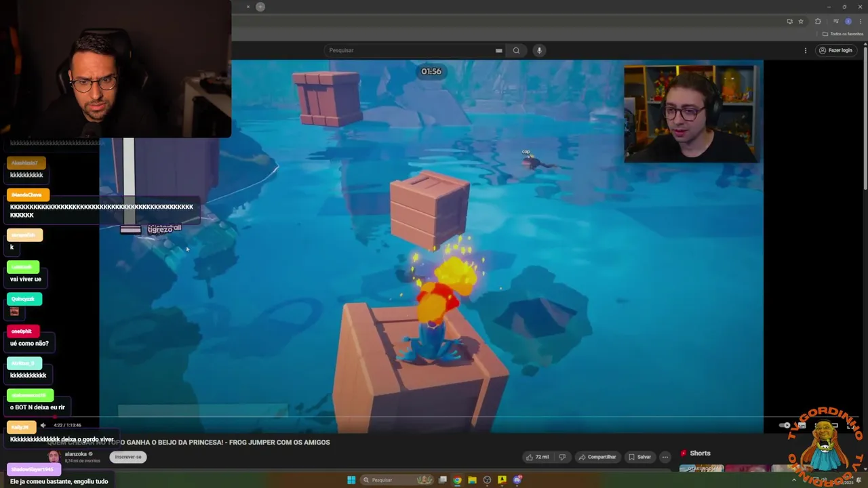
Task: Click the chat message 'ué como não?'
Action: click(29, 343)
